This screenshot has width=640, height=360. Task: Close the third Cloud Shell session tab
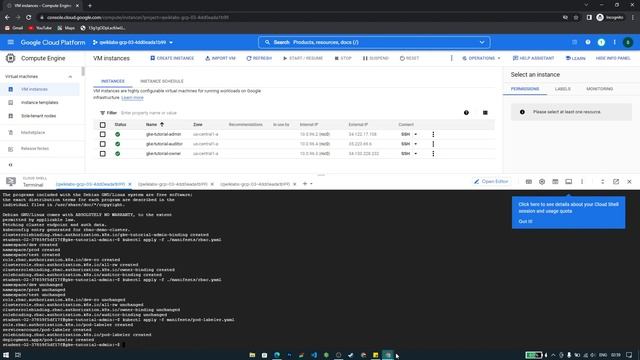pyautogui.click(x=294, y=184)
